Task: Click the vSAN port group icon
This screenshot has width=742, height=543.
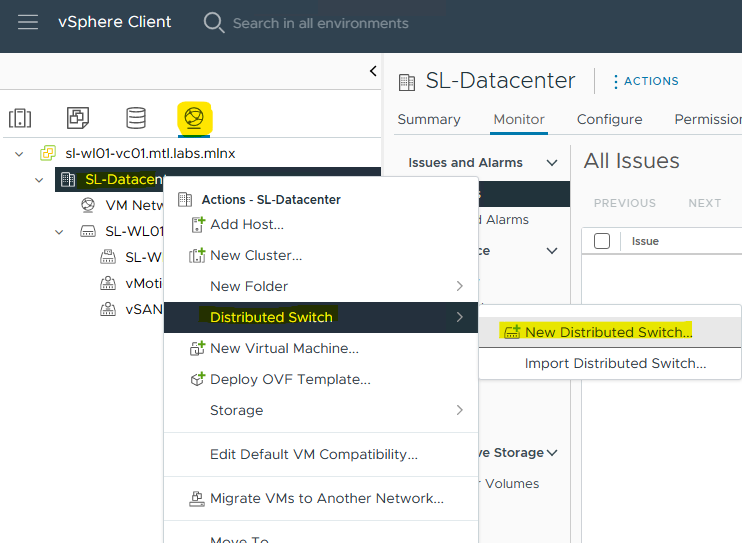Action: pos(108,309)
